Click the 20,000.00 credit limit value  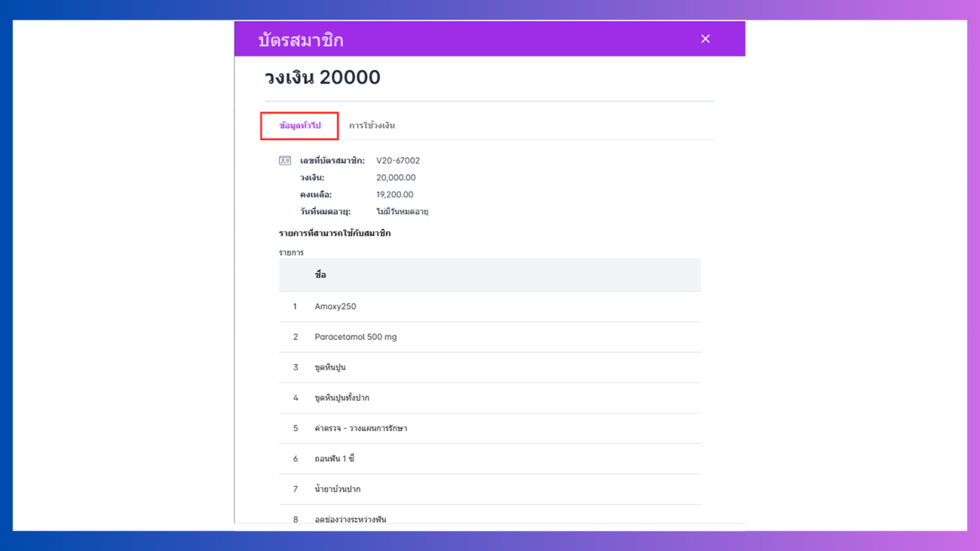(x=395, y=178)
